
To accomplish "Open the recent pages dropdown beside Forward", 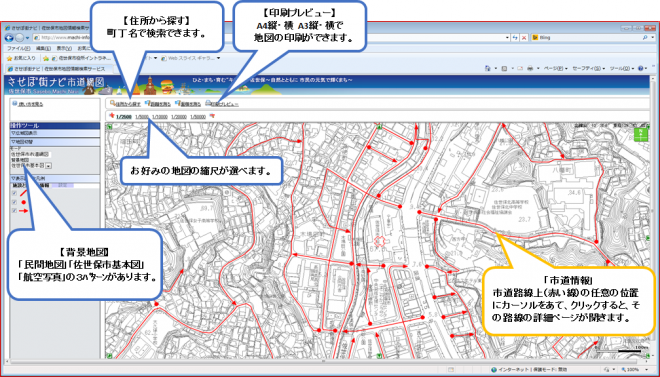I will pyautogui.click(x=27, y=38).
